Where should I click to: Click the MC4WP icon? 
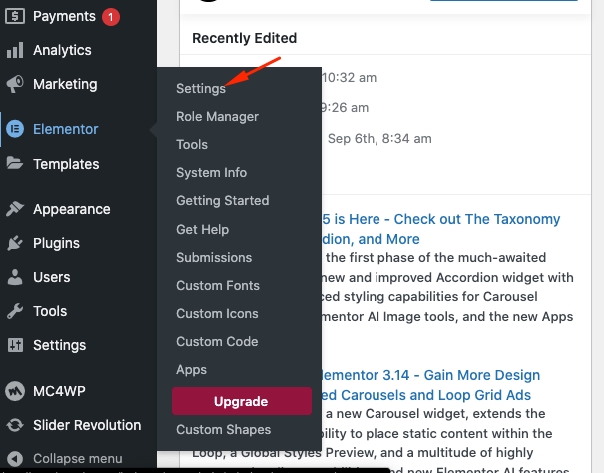[x=15, y=390]
